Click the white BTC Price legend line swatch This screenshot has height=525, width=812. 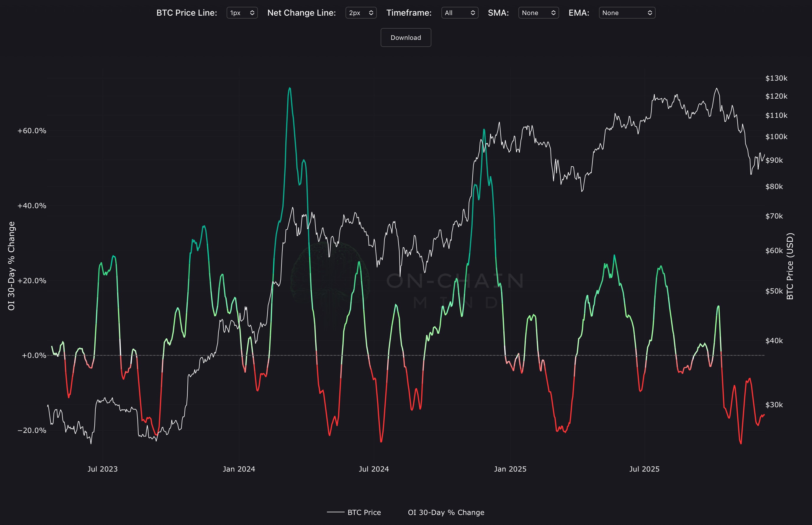335,512
